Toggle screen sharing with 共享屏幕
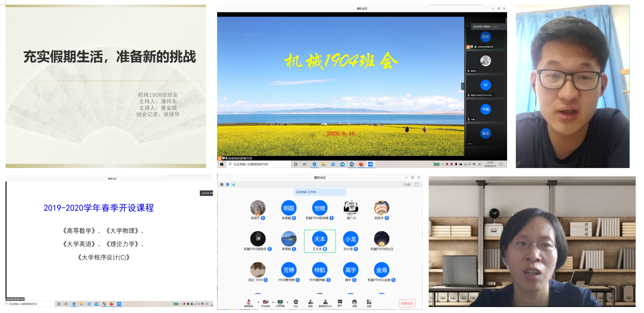Screen dimensions: 644x313 coord(280,302)
